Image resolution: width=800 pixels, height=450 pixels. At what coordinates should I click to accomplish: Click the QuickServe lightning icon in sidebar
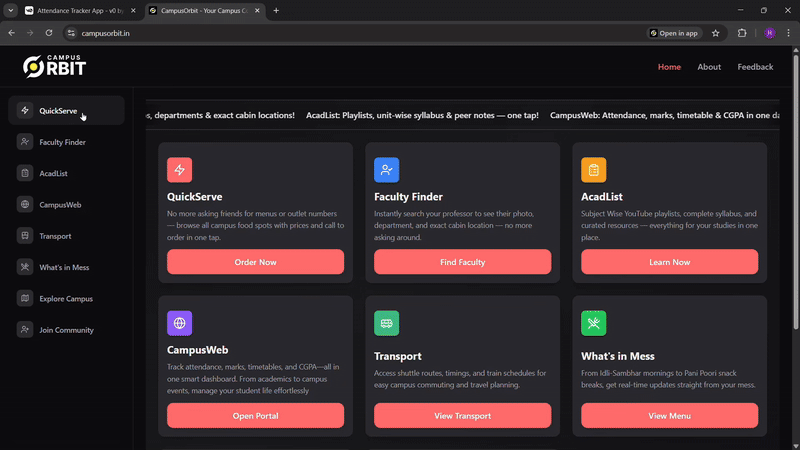point(25,111)
